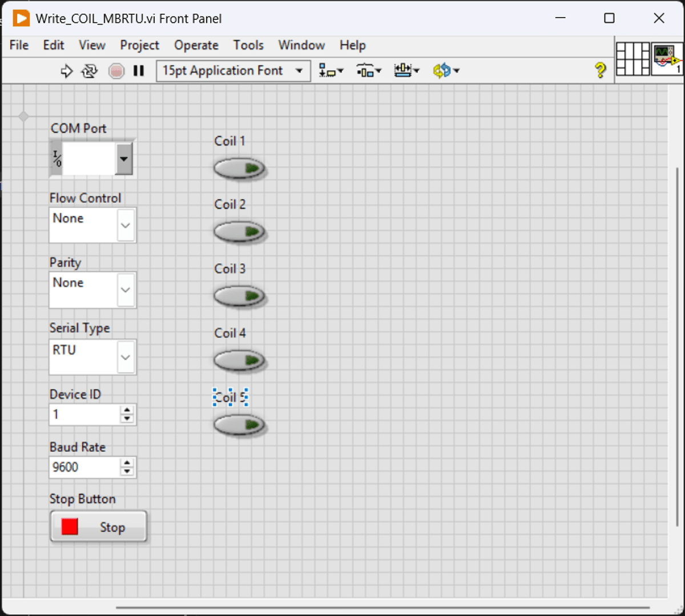Open the Edit menu
The height and width of the screenshot is (616, 685).
pyautogui.click(x=54, y=45)
